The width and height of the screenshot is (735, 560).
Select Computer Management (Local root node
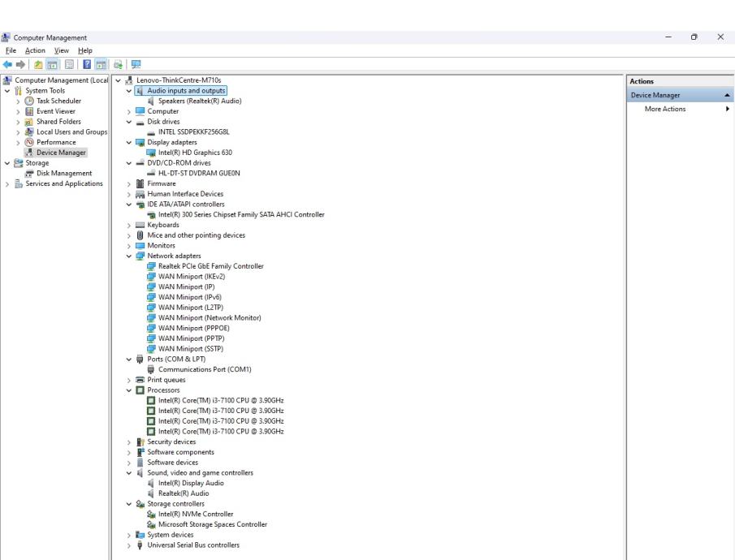click(x=62, y=80)
